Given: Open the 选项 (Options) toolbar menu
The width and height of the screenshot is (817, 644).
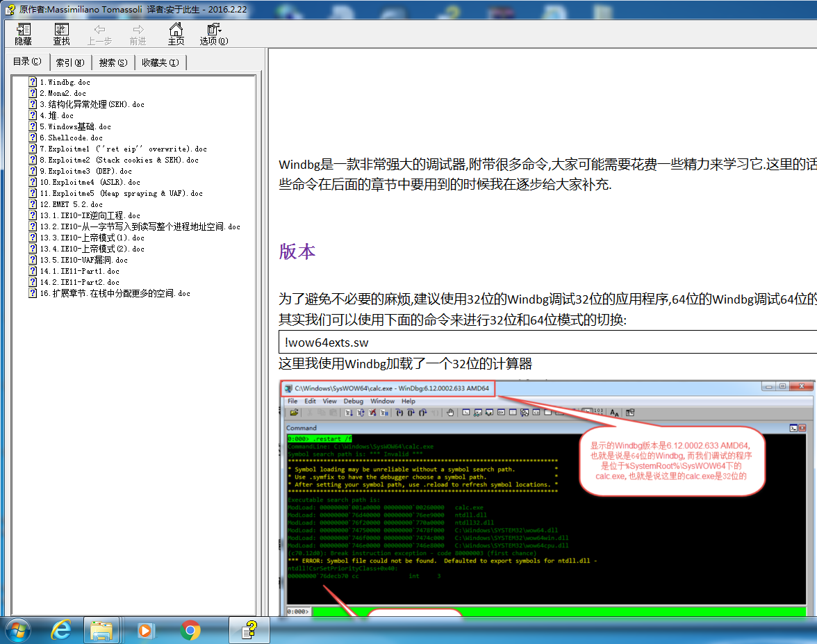Looking at the screenshot, I should [214, 35].
